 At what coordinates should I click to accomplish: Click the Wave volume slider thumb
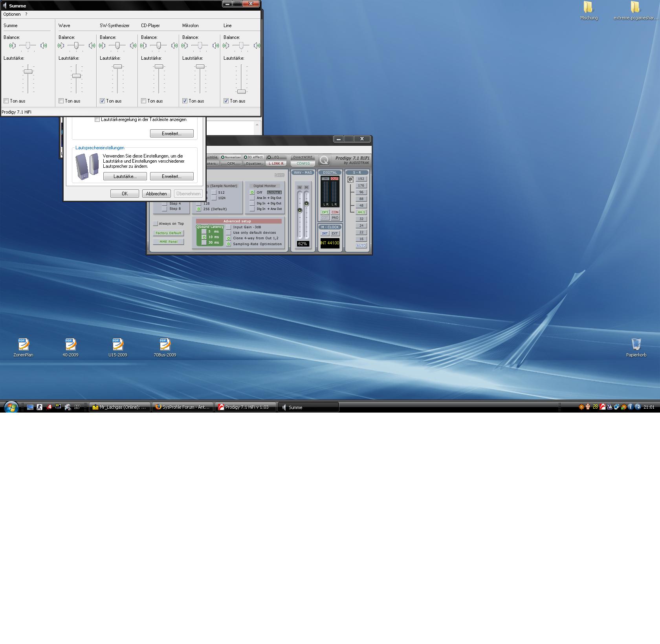pyautogui.click(x=77, y=76)
